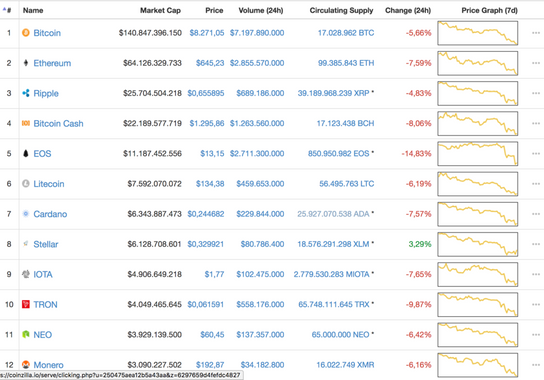Click Cardano supply 25.927.070.538 ADA
The image size is (544, 380).
(x=333, y=214)
